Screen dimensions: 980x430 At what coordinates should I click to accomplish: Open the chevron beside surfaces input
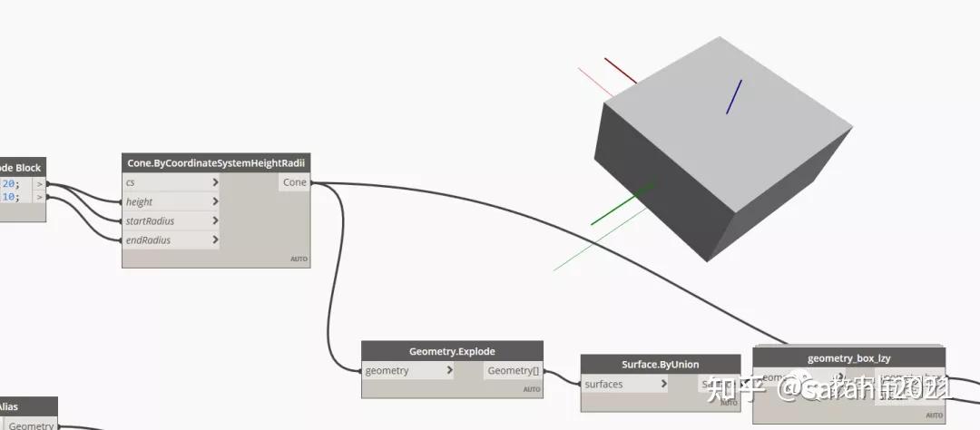click(x=663, y=385)
